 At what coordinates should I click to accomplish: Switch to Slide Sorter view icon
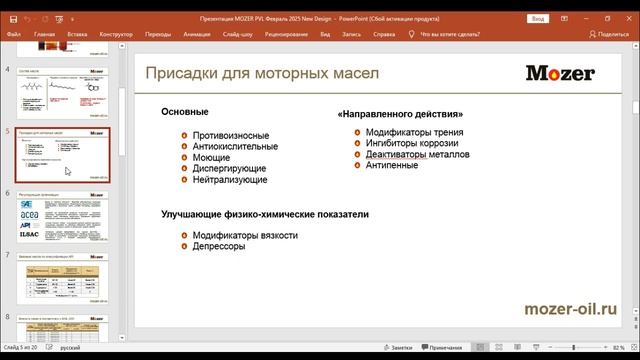coord(499,347)
